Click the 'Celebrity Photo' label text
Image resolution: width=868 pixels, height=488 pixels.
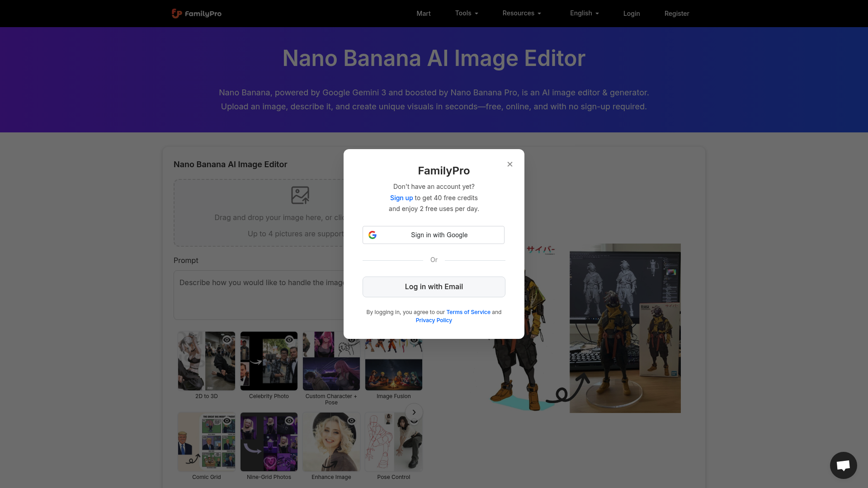(269, 396)
